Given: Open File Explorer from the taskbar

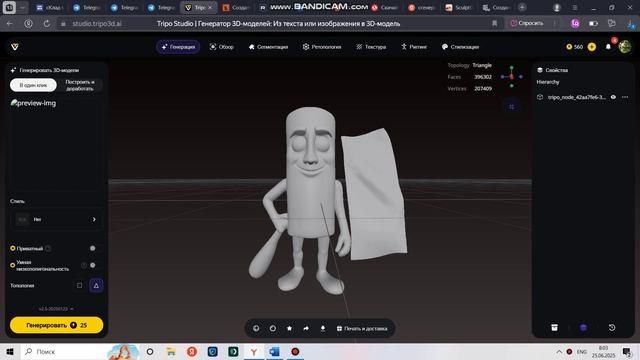Looking at the screenshot, I should 171,351.
